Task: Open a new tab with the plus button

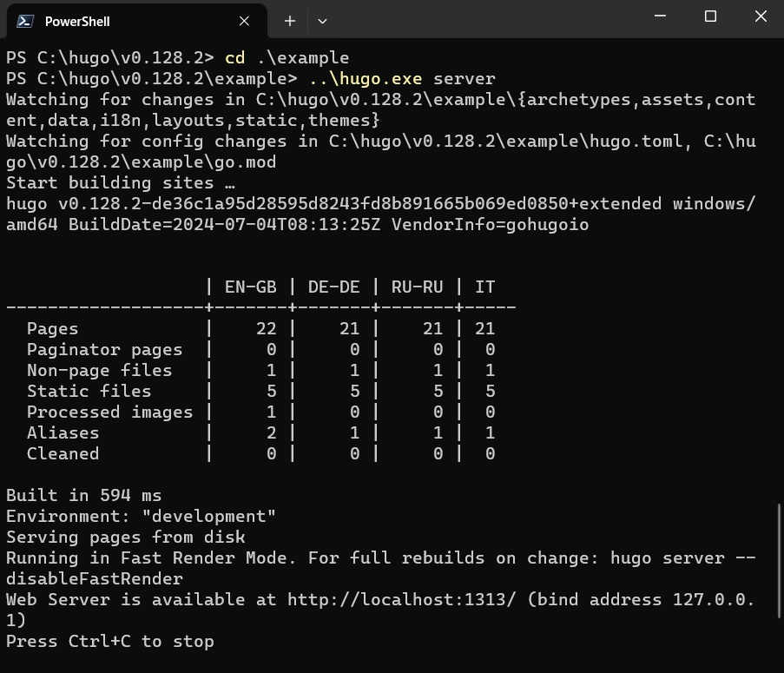Action: pos(289,21)
